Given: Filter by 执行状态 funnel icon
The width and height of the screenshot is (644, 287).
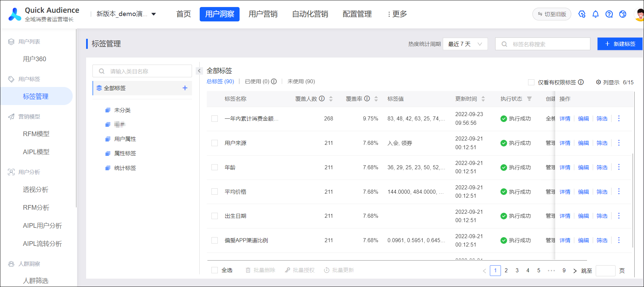Looking at the screenshot, I should click(x=529, y=99).
